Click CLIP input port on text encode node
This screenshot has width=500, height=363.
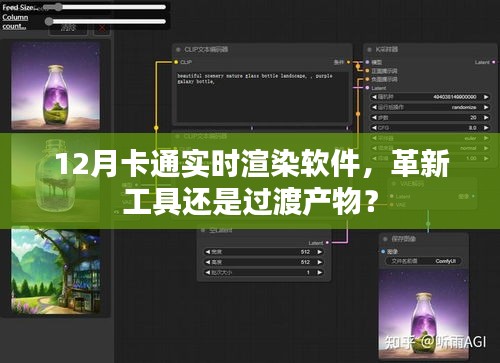(x=176, y=62)
